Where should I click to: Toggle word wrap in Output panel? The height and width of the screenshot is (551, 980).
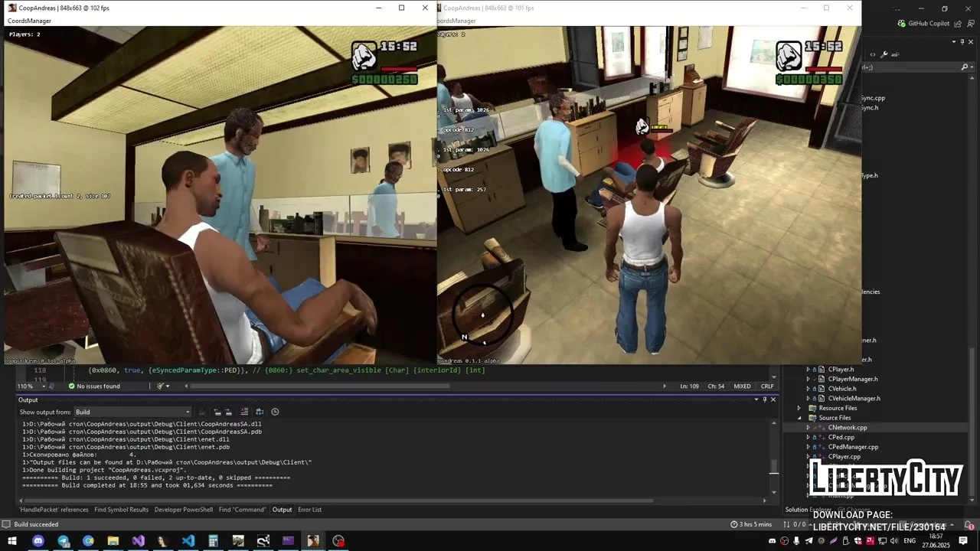click(x=260, y=412)
